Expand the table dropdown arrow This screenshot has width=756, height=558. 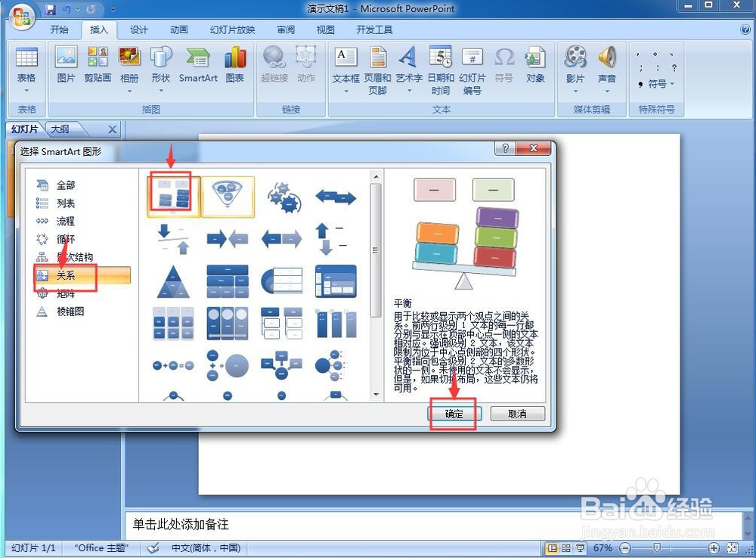point(26,91)
